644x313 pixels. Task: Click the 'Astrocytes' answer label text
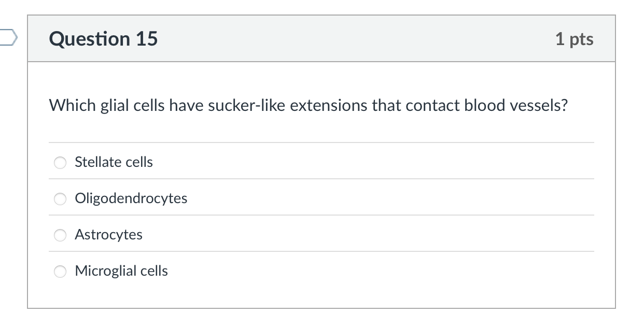click(108, 235)
